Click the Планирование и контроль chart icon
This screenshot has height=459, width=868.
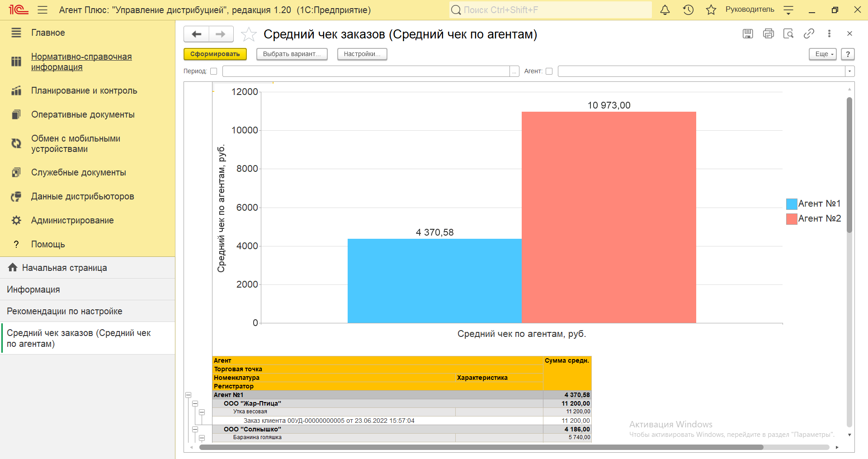[x=16, y=90]
